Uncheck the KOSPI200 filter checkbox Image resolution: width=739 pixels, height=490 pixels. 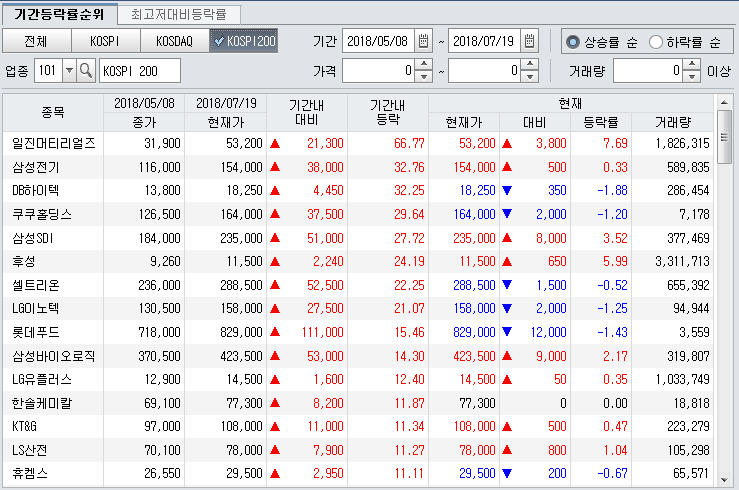pos(219,41)
